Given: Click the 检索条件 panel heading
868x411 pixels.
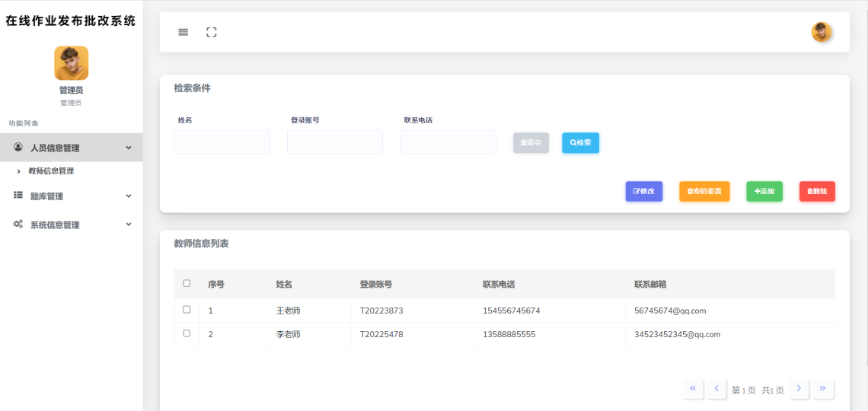Looking at the screenshot, I should tap(192, 88).
